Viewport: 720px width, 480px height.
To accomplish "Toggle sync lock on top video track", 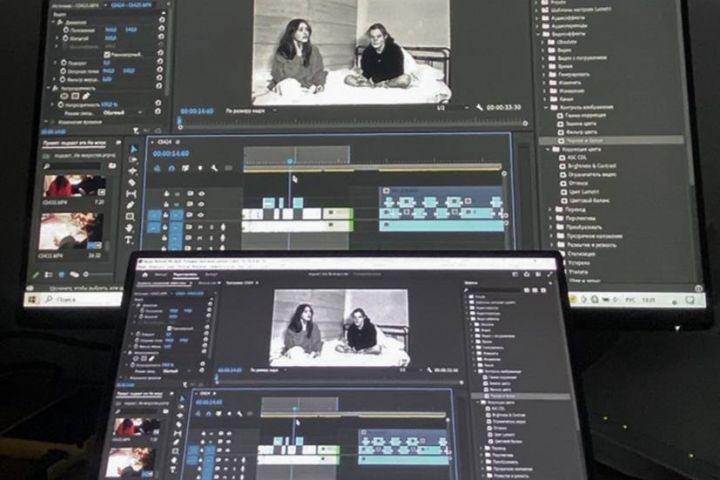I will [x=190, y=193].
